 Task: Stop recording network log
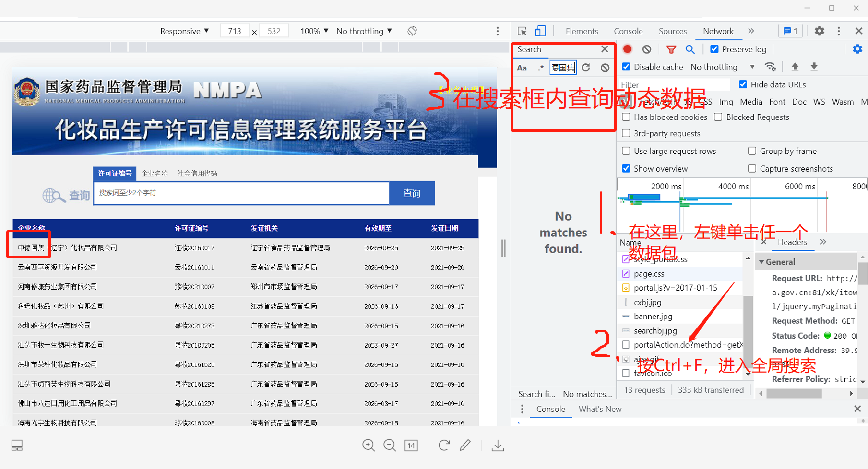627,49
